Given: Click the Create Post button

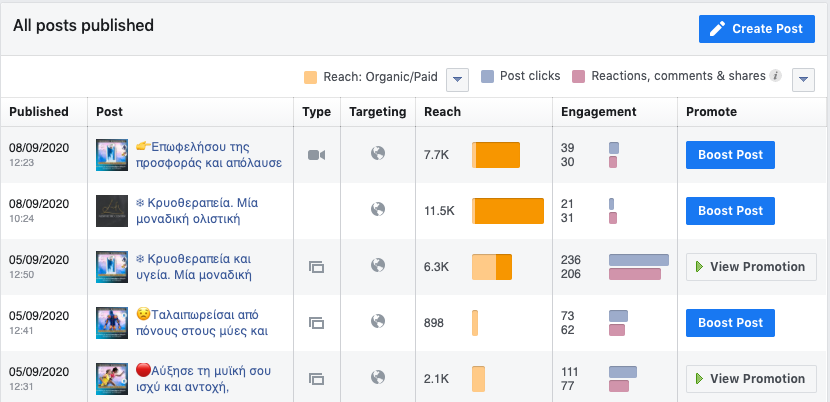Looking at the screenshot, I should pos(756,29).
